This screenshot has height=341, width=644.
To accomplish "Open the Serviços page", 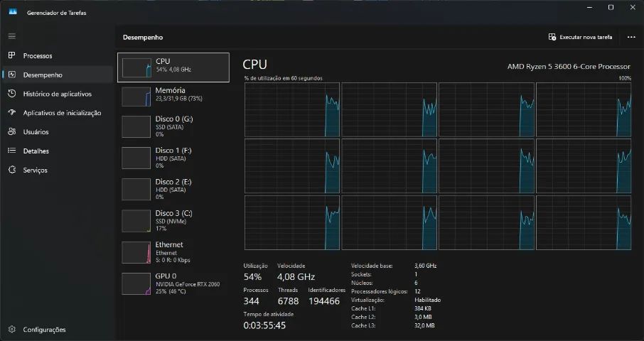I will click(58, 170).
